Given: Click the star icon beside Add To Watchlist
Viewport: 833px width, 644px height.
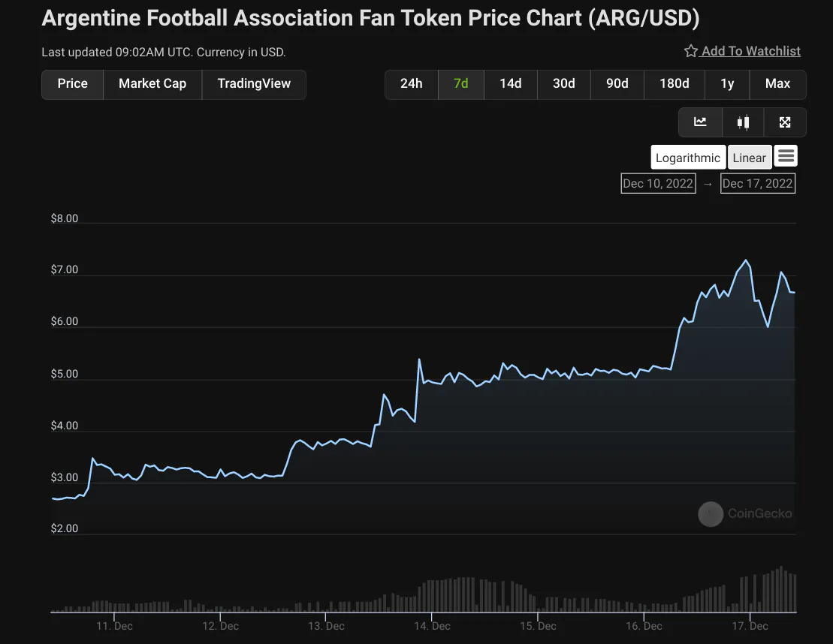Looking at the screenshot, I should [x=690, y=51].
